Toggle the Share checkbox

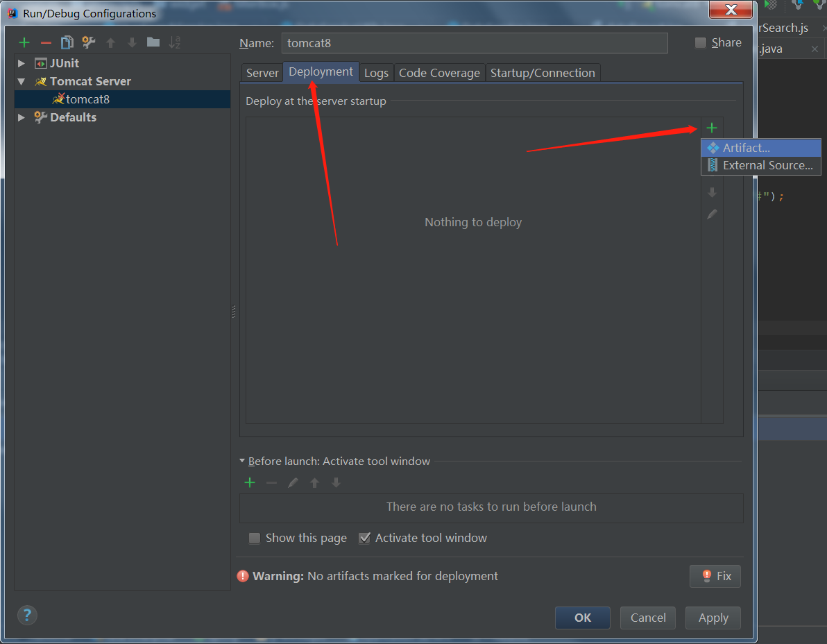pos(701,43)
